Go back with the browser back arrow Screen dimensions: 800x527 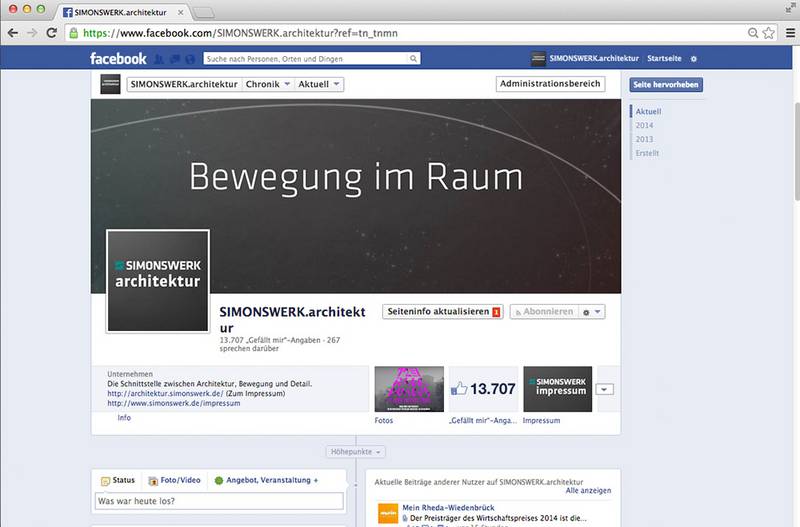point(13,33)
